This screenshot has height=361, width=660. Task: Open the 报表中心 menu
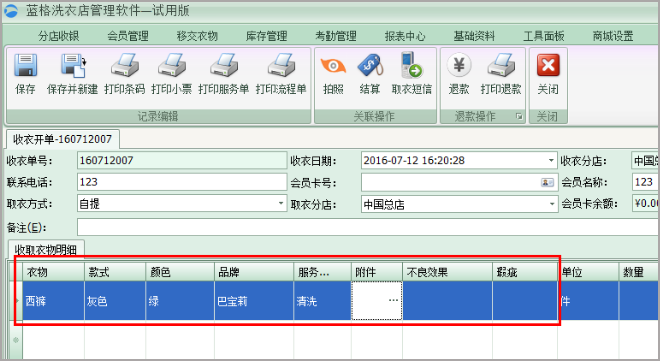pos(405,36)
